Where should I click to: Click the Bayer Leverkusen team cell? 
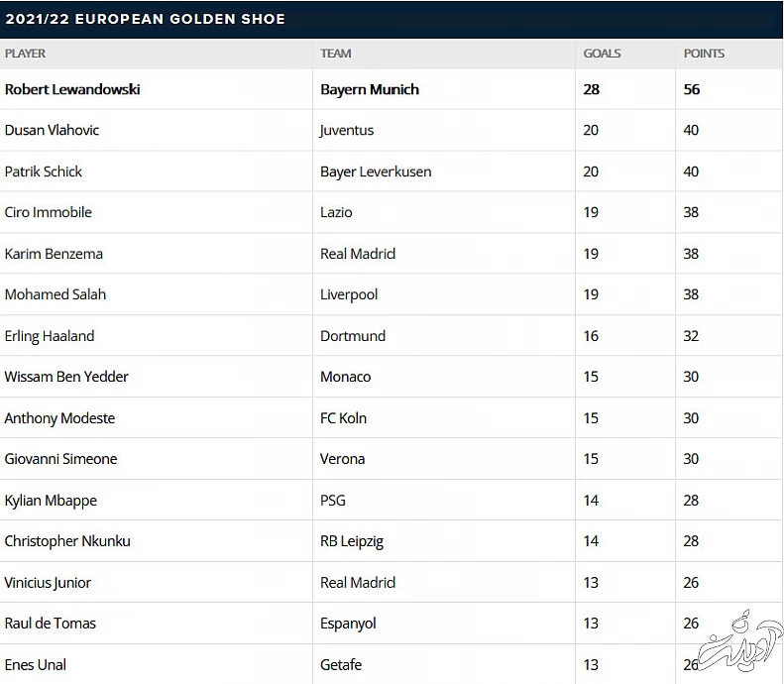point(376,171)
